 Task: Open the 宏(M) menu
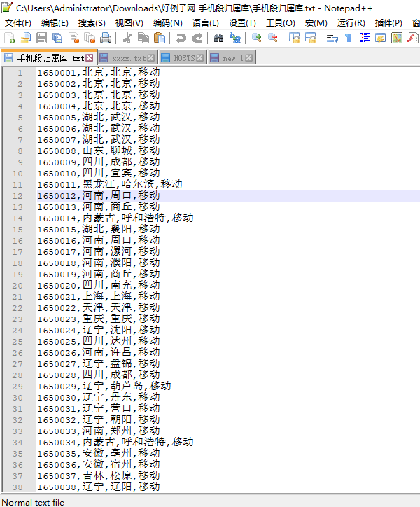tap(316, 23)
